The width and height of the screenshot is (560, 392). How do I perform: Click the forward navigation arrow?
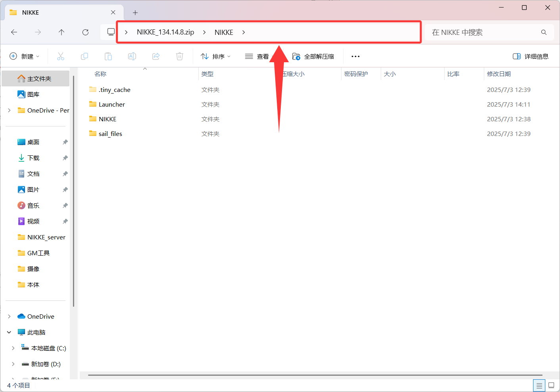[38, 32]
